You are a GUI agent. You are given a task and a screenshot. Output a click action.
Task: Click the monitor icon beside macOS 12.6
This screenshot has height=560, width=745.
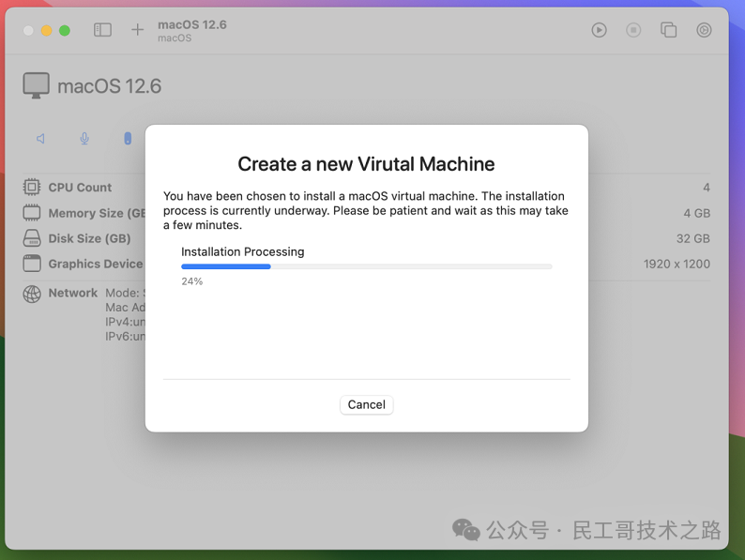[36, 85]
